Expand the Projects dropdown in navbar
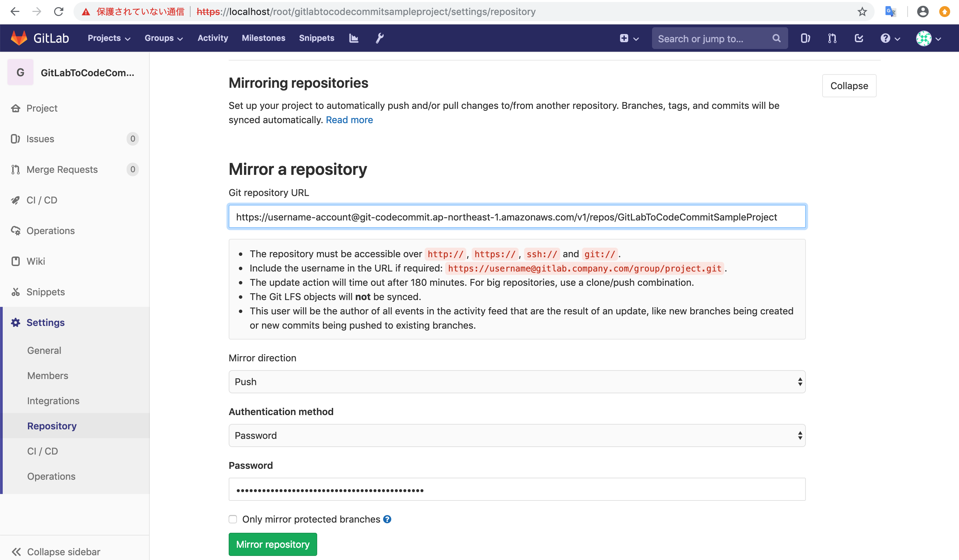The image size is (959, 560). pyautogui.click(x=109, y=38)
